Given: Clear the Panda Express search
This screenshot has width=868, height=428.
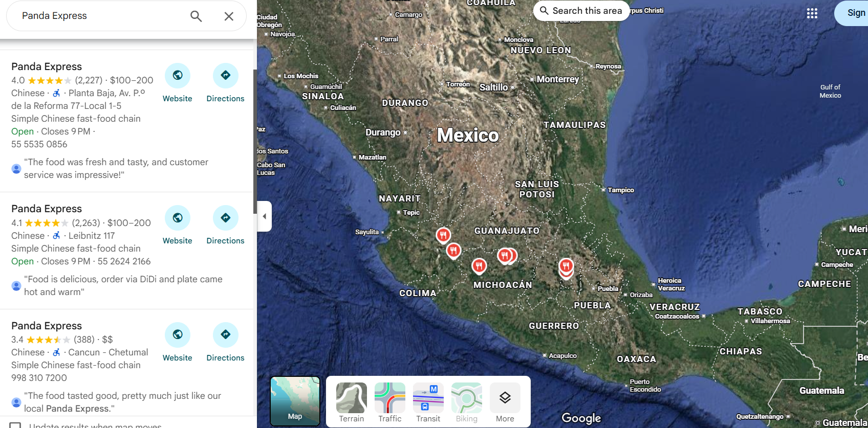Looking at the screenshot, I should coord(229,16).
